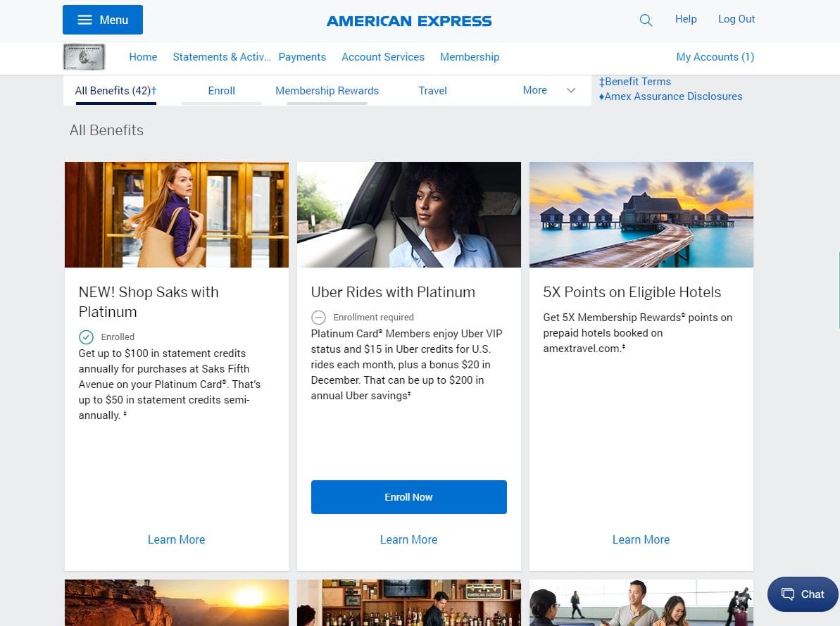
Task: Click Learn More under Shop Saks benefit
Action: [176, 539]
